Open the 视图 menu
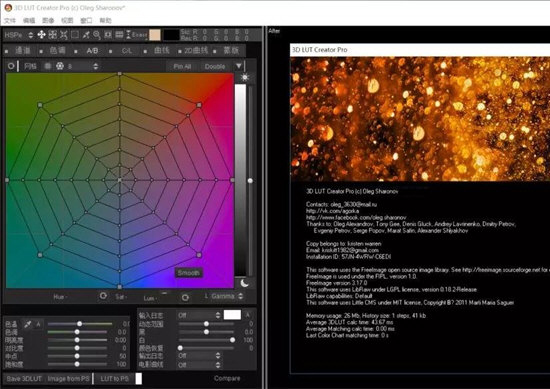The width and height of the screenshot is (550, 389). (x=67, y=20)
